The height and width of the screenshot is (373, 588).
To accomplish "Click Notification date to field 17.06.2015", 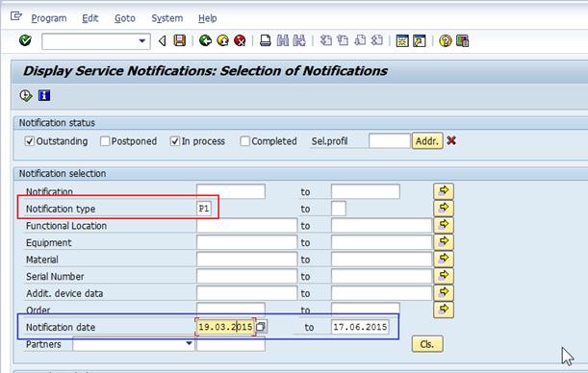I will tap(360, 327).
